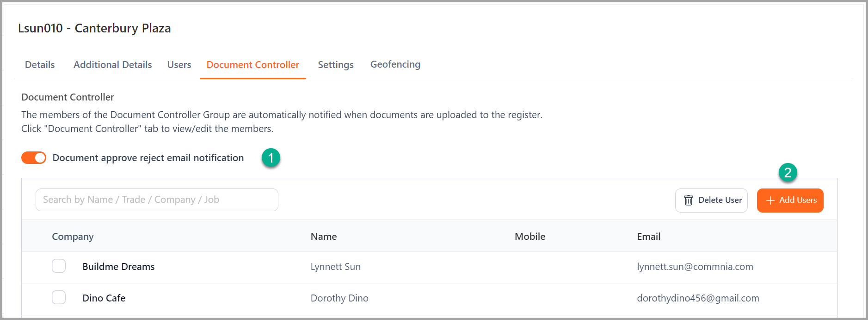The image size is (868, 320).
Task: Click the Company column header
Action: (73, 237)
